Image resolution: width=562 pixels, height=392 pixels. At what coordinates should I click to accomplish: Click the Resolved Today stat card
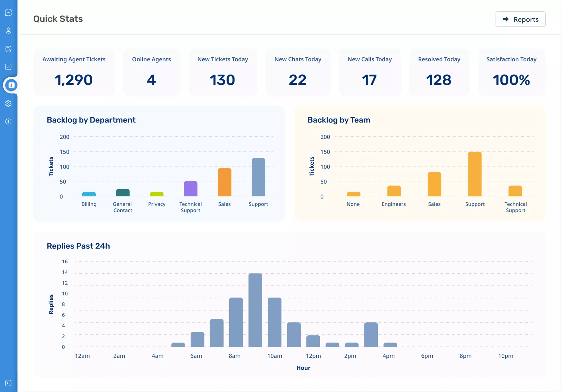[x=439, y=72]
